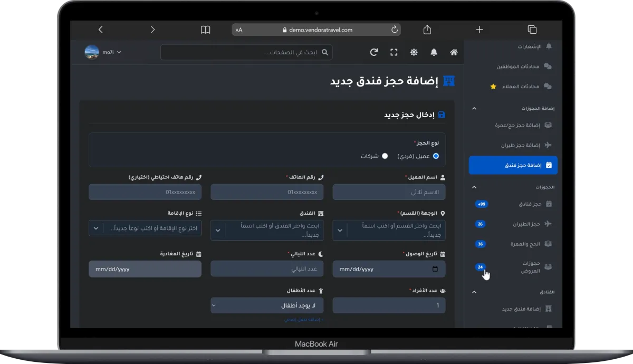Click the mo7i profile avatar
This screenshot has width=633, height=364.
92,52
